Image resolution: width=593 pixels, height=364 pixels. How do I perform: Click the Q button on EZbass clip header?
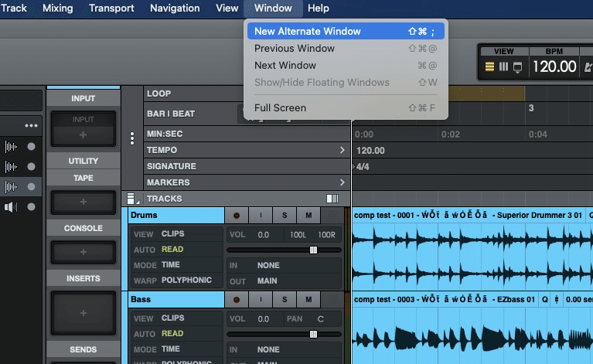point(544,299)
